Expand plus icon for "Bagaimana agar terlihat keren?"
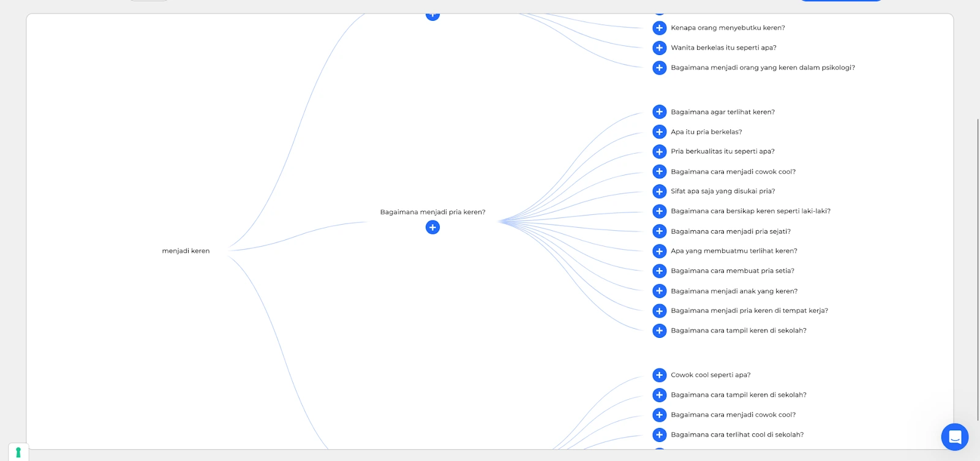 tap(659, 112)
